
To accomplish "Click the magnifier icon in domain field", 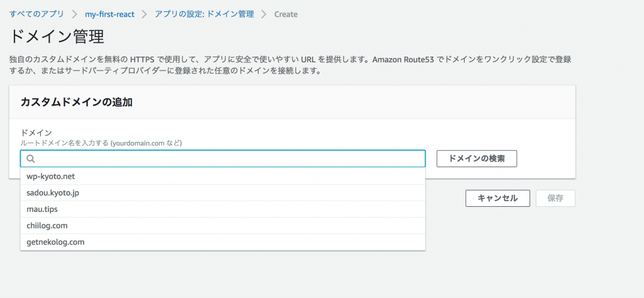I will (31, 159).
